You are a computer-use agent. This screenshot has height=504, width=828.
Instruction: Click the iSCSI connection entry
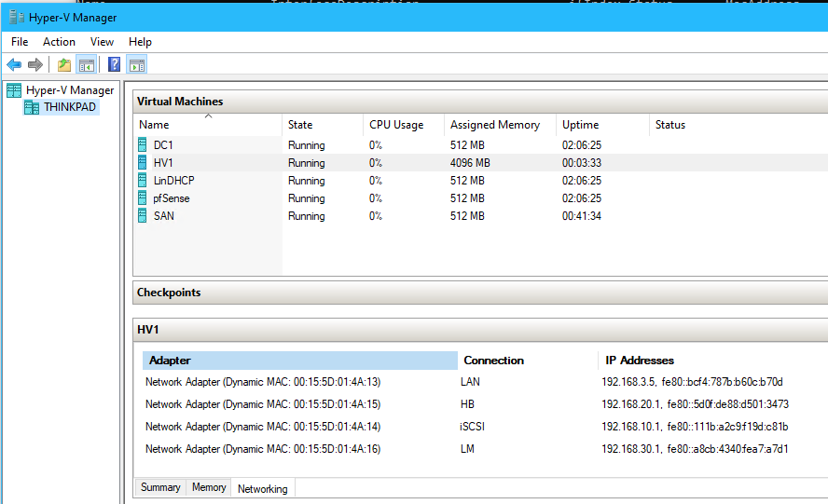[x=472, y=427]
